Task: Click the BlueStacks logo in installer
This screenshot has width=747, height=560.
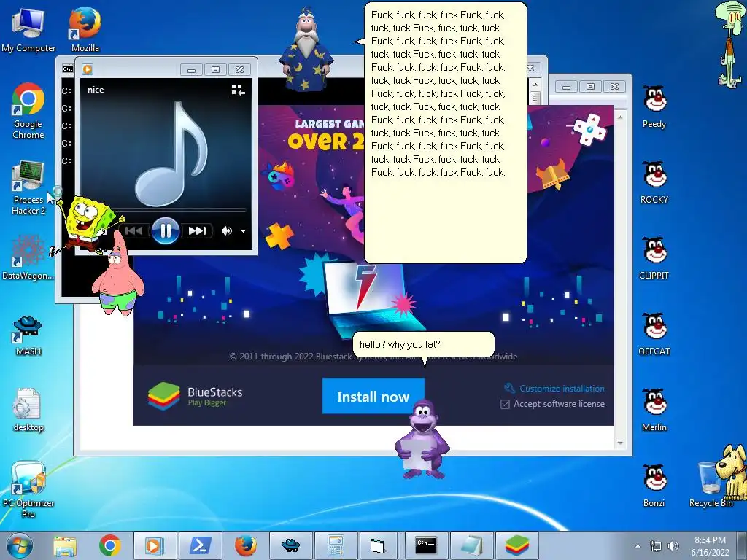Action: coord(164,396)
